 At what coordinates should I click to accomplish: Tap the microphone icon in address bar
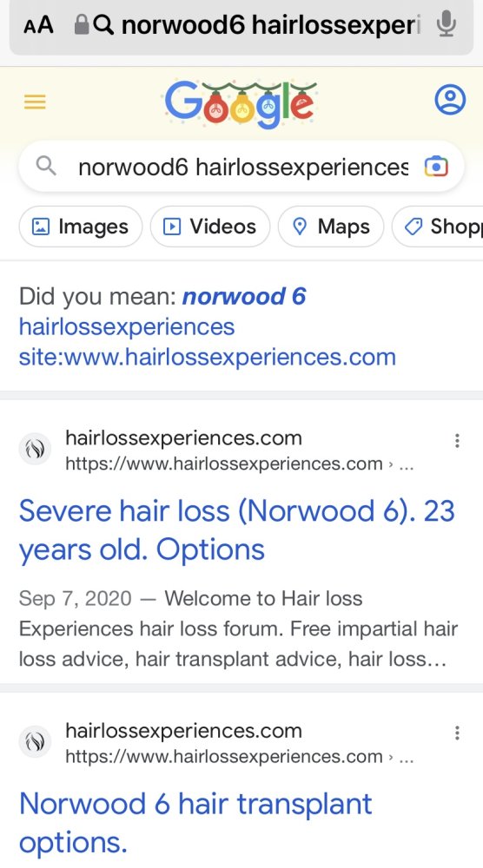(447, 23)
